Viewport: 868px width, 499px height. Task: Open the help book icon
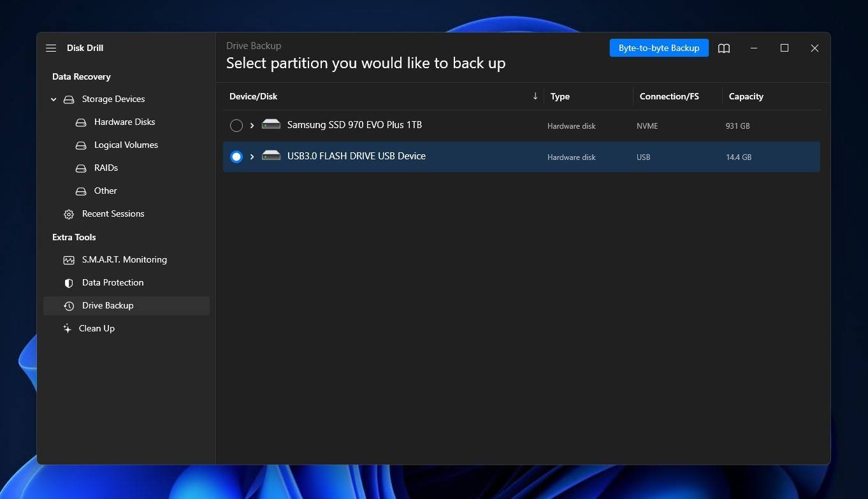click(x=724, y=48)
